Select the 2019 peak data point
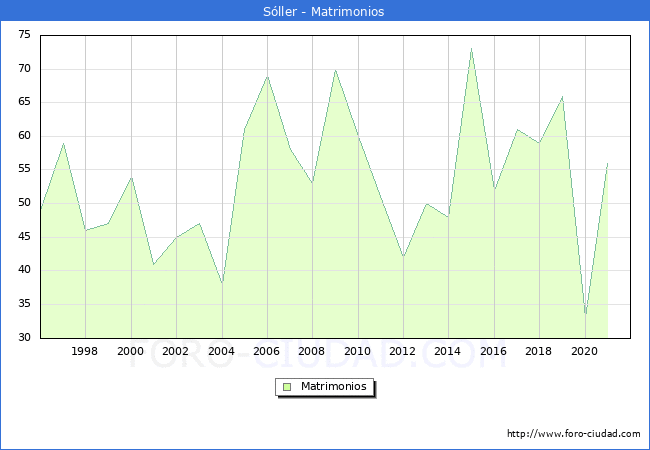650x450 pixels. click(x=562, y=97)
